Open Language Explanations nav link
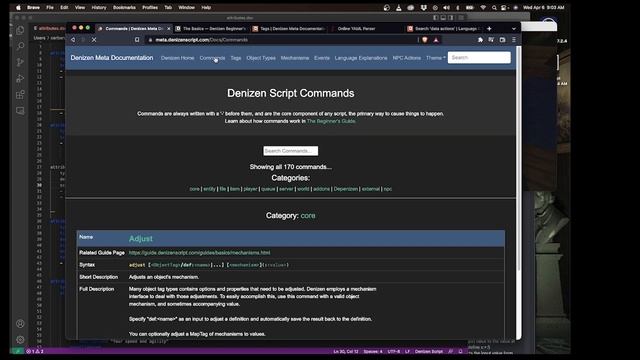This screenshot has width=640, height=360. [x=361, y=58]
